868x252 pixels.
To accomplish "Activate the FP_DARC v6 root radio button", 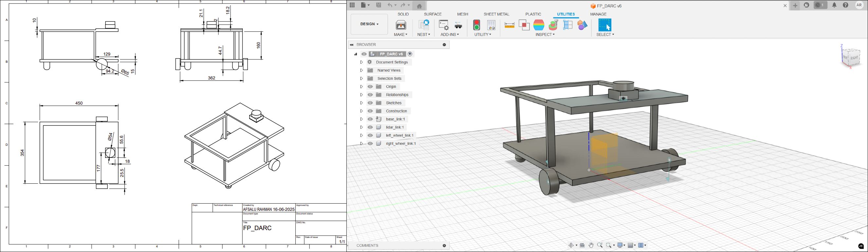I will point(410,54).
